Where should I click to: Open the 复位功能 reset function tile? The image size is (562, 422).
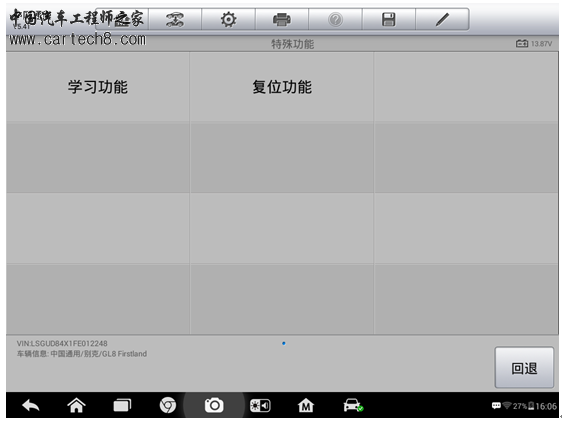(x=282, y=87)
